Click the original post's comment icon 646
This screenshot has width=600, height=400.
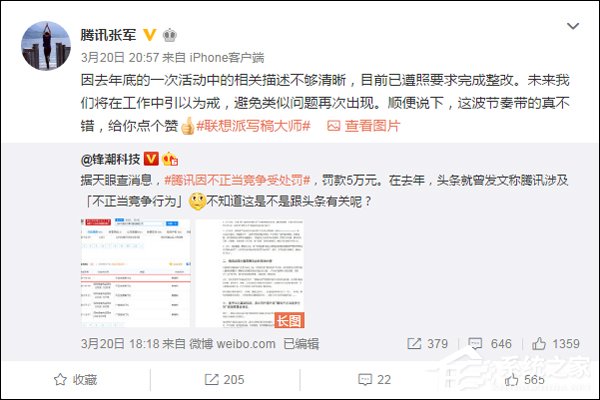click(x=490, y=343)
